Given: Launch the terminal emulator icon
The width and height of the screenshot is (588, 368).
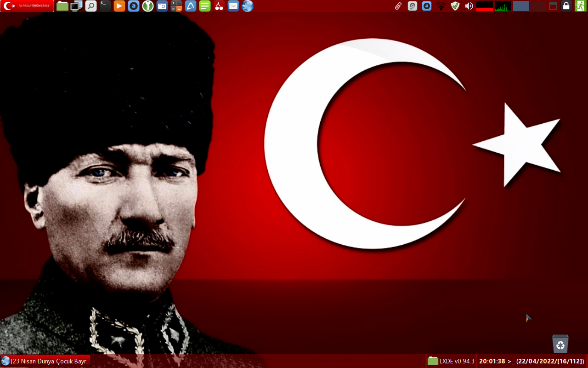Looking at the screenshot, I should pyautogui.click(x=105, y=6).
